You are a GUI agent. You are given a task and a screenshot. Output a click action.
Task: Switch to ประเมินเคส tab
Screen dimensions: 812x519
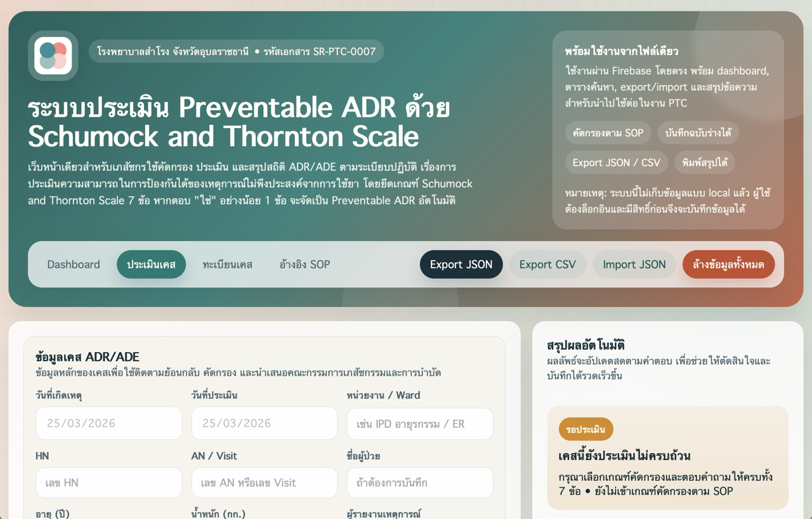[x=151, y=265]
